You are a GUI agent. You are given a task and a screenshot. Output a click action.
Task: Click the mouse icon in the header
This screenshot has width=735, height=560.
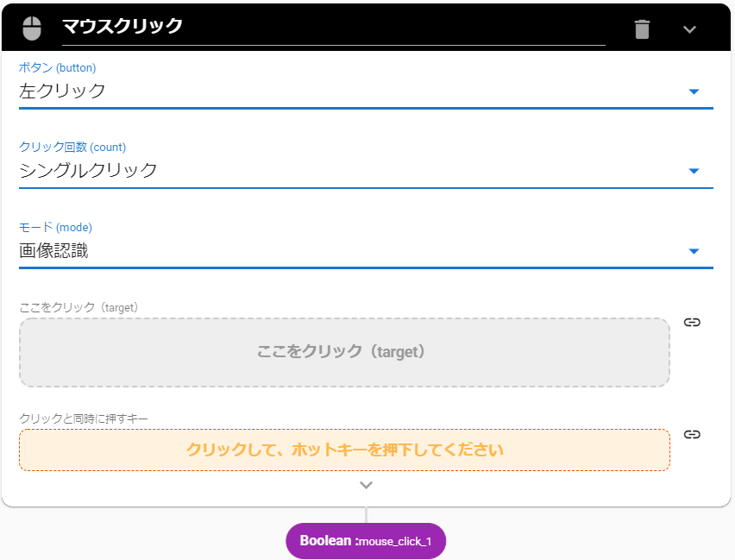(31, 28)
